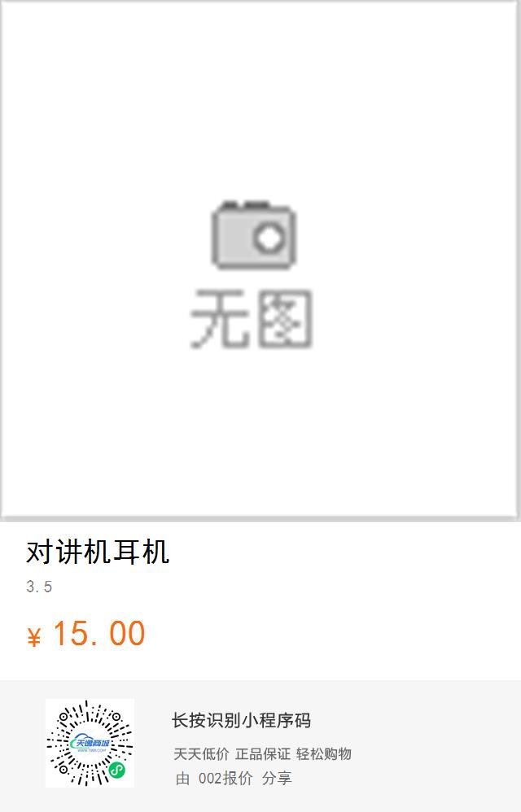Select the 无图 no-image label
The height and width of the screenshot is (812, 521).
pyautogui.click(x=252, y=318)
